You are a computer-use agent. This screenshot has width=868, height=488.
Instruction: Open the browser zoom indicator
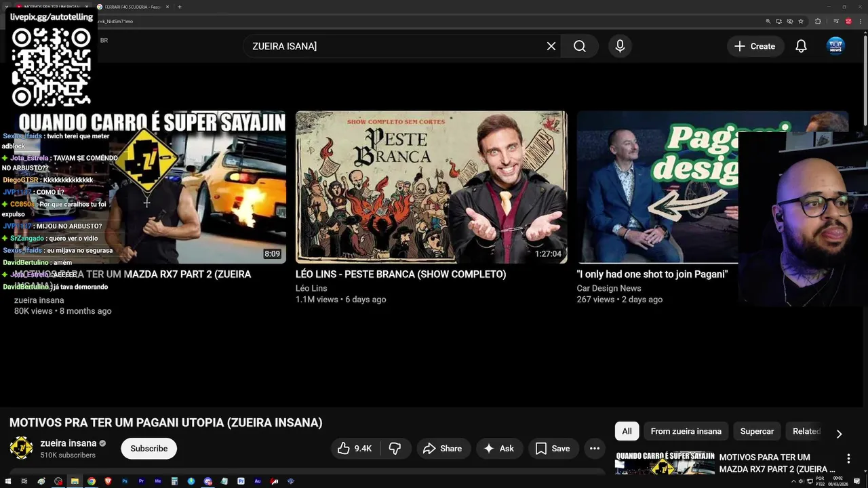point(768,21)
